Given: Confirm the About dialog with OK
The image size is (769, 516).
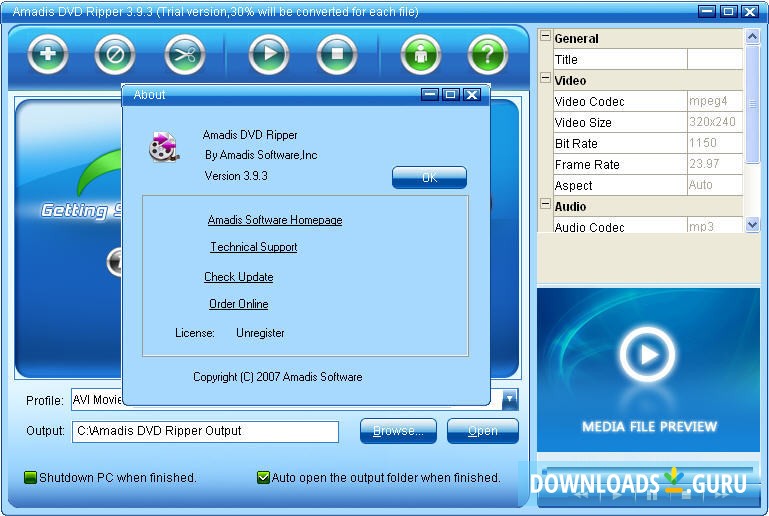Looking at the screenshot, I should [x=429, y=177].
